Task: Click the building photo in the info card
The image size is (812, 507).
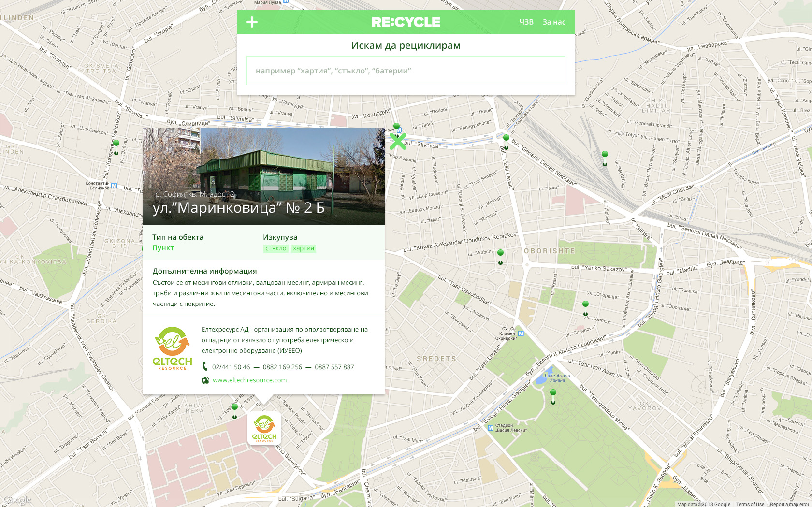Action: click(x=264, y=176)
